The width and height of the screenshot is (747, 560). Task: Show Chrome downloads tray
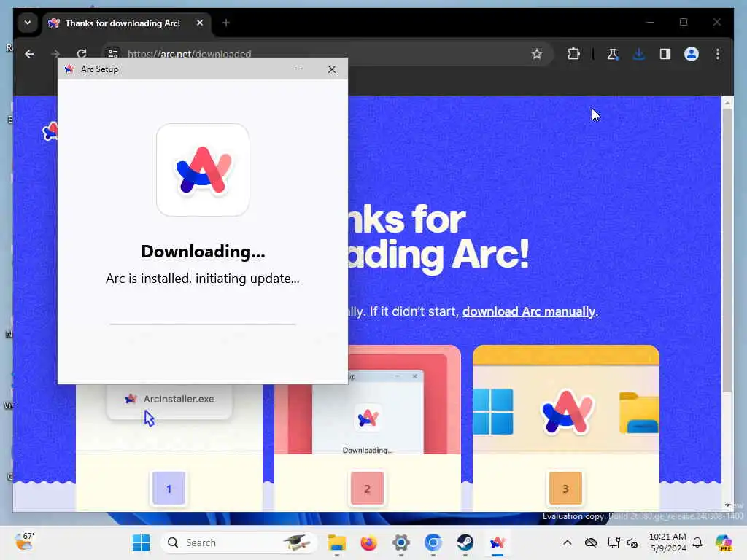pyautogui.click(x=639, y=54)
